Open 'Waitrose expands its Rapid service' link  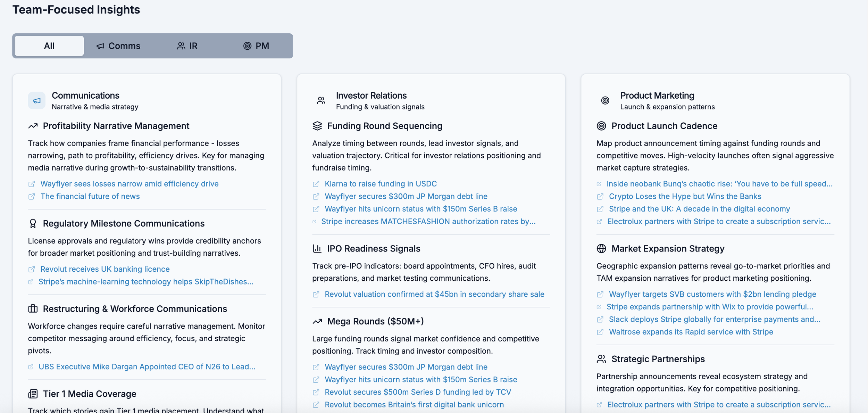691,332
